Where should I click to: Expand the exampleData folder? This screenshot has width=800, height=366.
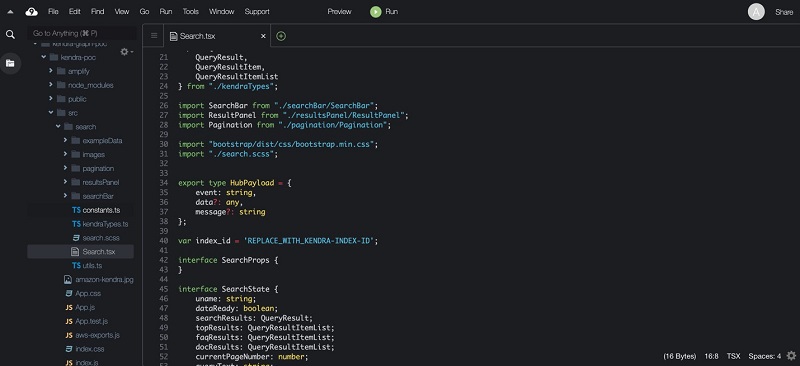coord(65,140)
